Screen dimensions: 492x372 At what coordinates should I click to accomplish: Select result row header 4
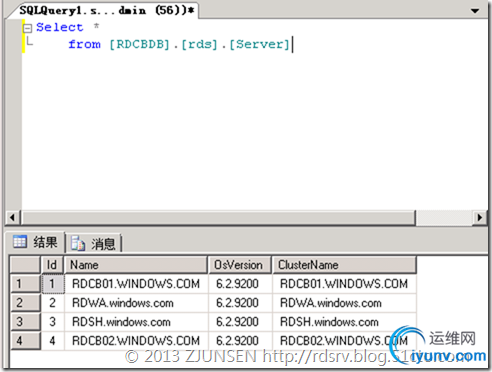click(x=25, y=341)
